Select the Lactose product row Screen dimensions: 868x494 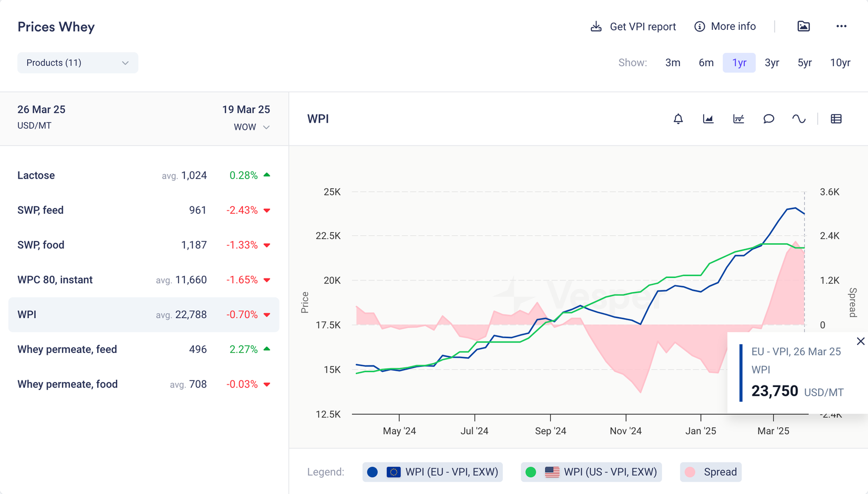click(x=144, y=175)
